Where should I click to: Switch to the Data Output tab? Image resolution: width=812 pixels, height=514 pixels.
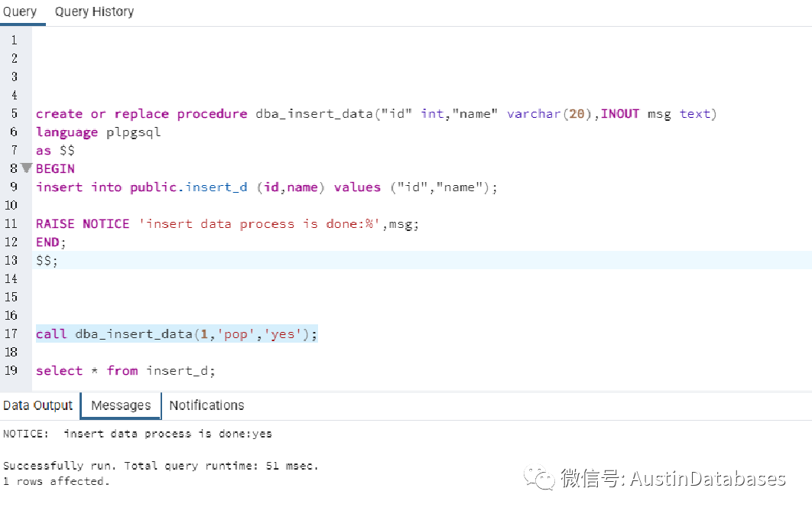pos(37,405)
